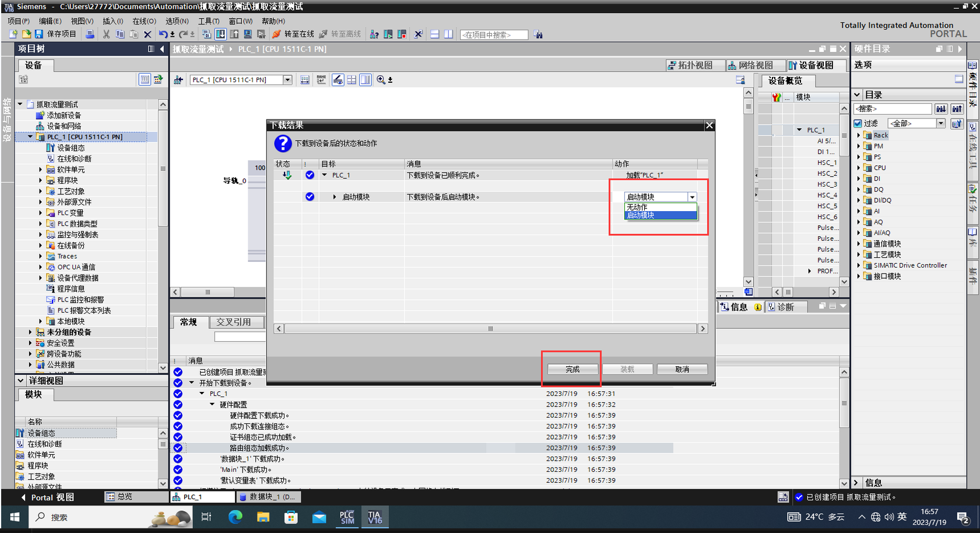980x533 pixels.
Task: Click the copy toolbar icon
Action: coord(120,34)
